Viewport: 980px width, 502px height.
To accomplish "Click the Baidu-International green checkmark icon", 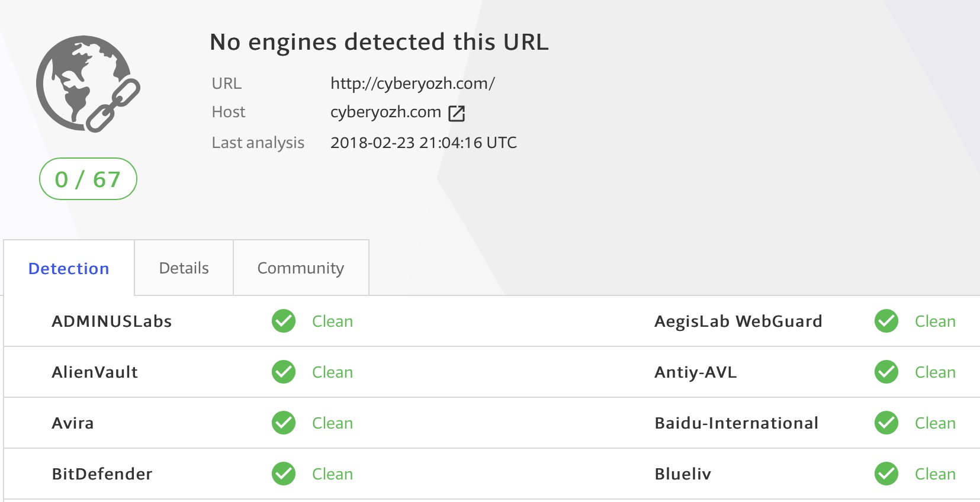I will click(886, 423).
